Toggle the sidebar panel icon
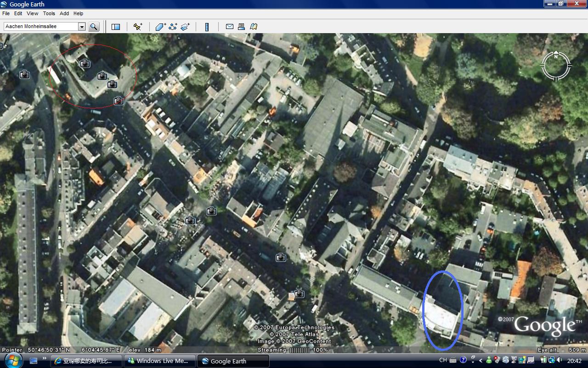This screenshot has height=368, width=588. point(116,27)
